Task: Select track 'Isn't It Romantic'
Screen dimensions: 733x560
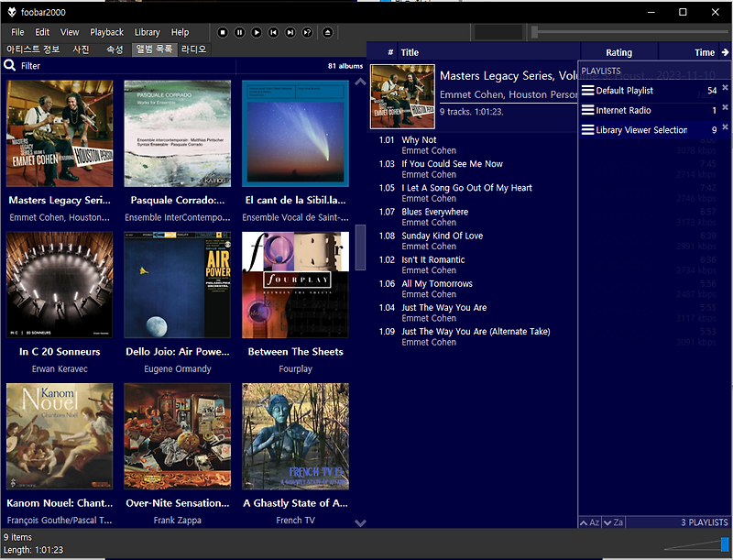Action: (x=473, y=265)
